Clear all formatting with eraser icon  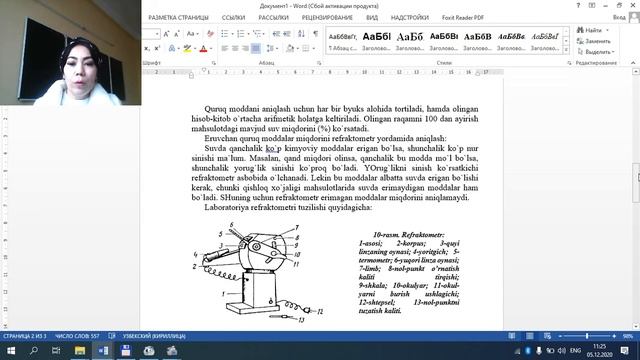(x=210, y=34)
